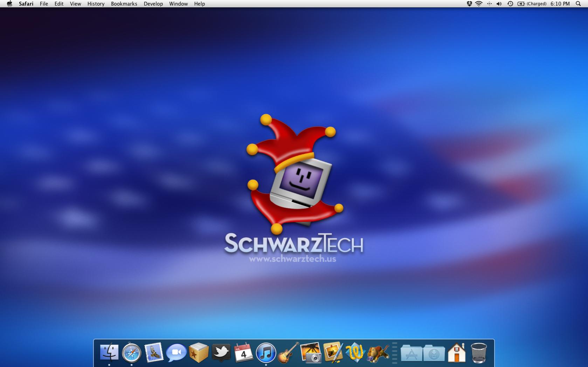Open the History menu
The width and height of the screenshot is (588, 367).
96,4
